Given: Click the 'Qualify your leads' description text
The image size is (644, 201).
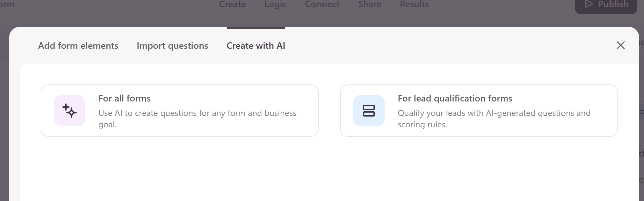Looking at the screenshot, I should [494, 119].
